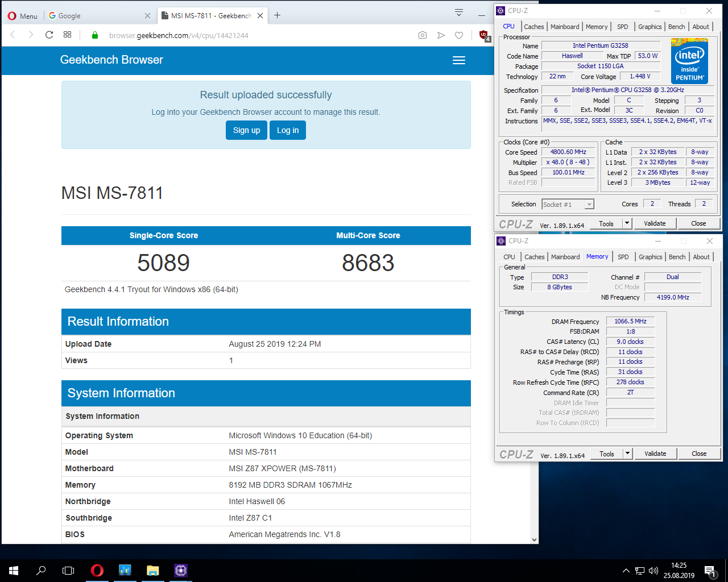Open Memory tab in upper CPU-Z
The height and width of the screenshot is (582, 728).
pos(597,27)
